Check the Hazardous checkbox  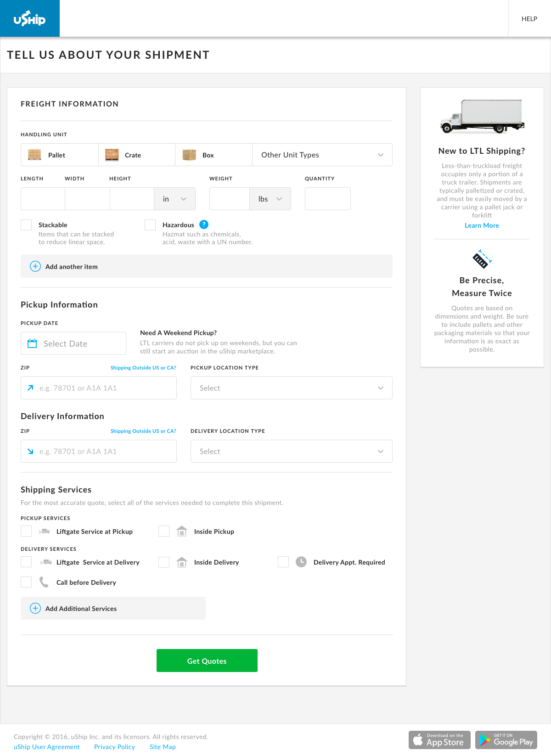pos(150,225)
